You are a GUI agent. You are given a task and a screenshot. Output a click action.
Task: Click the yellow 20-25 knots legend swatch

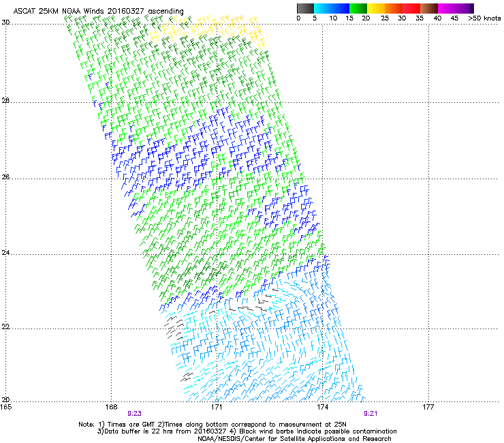pos(376,8)
